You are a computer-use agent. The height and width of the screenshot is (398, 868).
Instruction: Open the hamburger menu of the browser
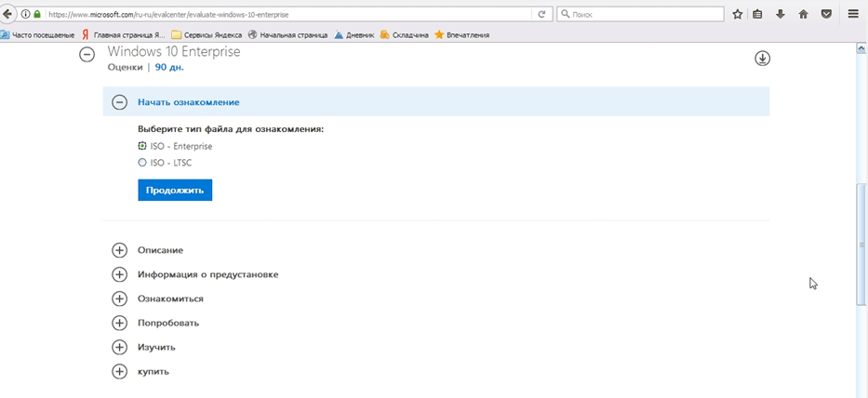[x=853, y=14]
